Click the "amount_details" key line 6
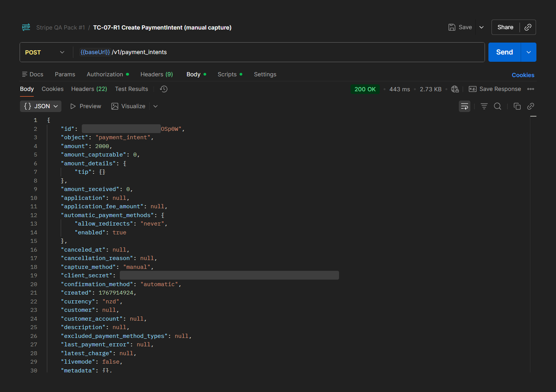 coord(88,163)
